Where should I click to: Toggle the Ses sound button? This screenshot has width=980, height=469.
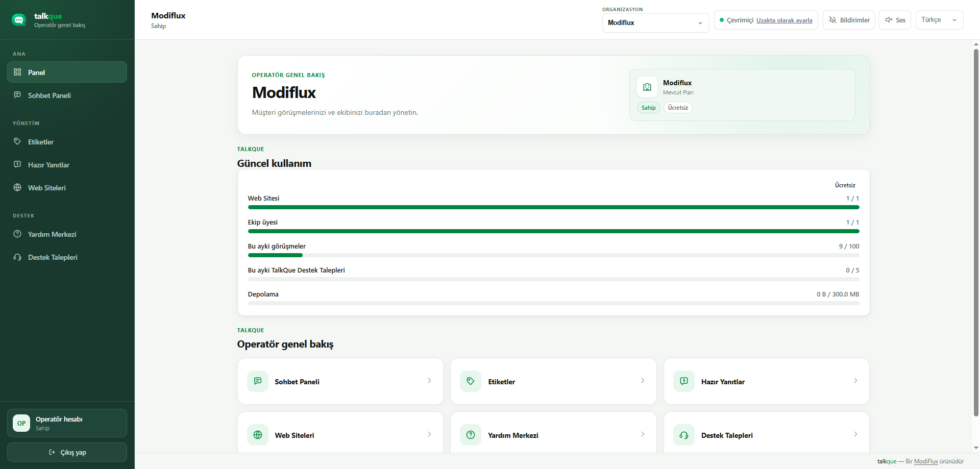point(894,20)
